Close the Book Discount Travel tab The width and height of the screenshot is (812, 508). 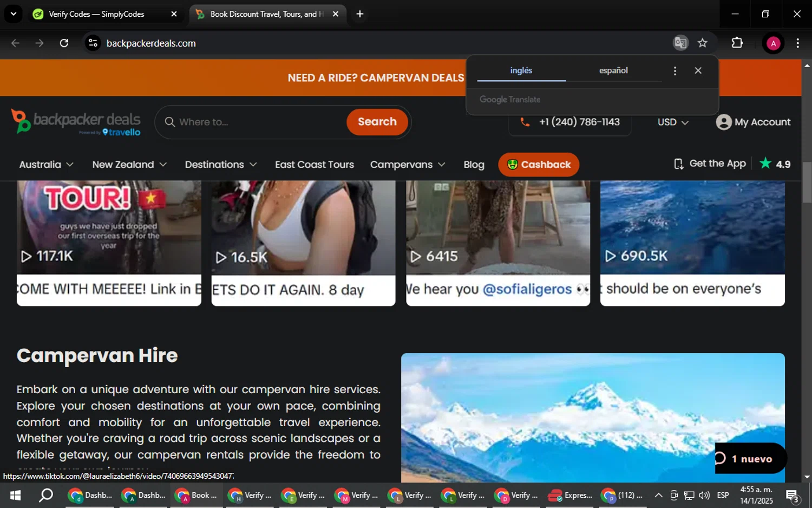[x=336, y=14]
